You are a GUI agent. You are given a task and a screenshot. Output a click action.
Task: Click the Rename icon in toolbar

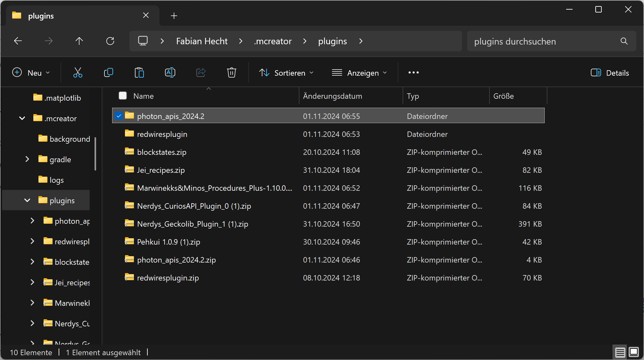(x=170, y=73)
